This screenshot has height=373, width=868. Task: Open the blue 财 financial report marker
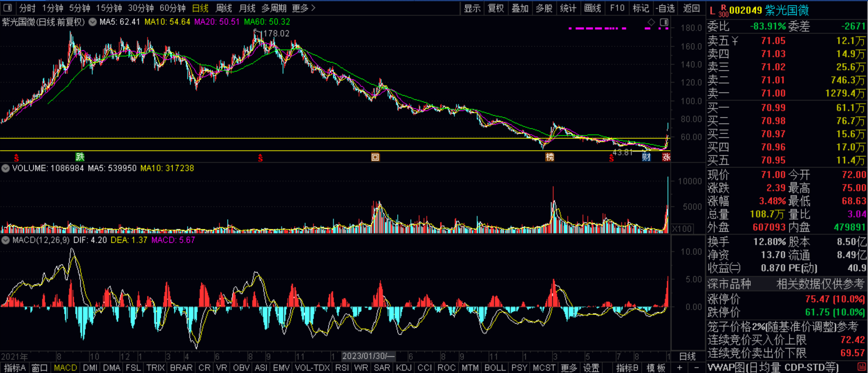click(646, 157)
